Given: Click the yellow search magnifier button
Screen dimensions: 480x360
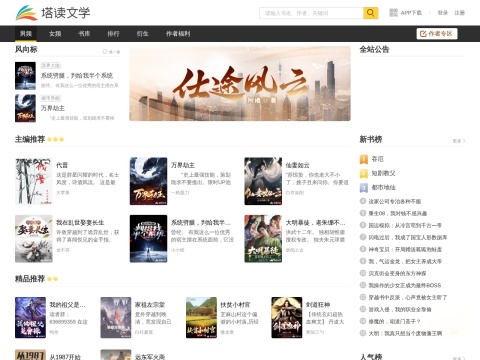Looking at the screenshot, I should pos(370,13).
